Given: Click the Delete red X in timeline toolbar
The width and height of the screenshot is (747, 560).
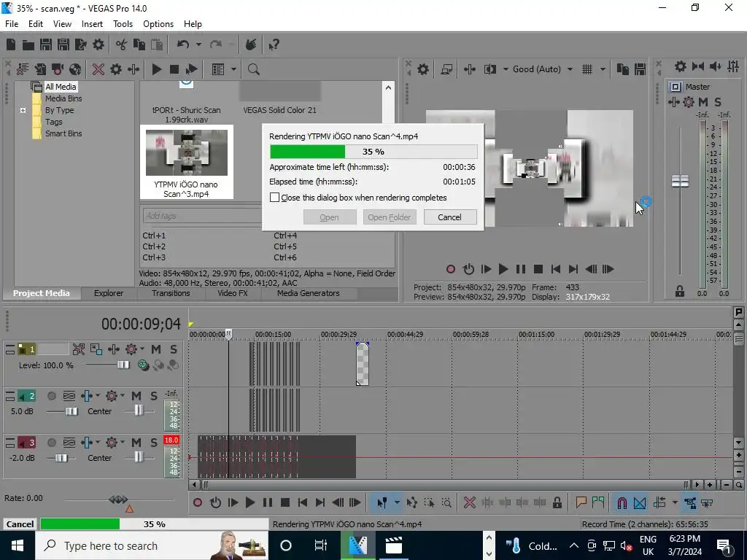Looking at the screenshot, I should tap(469, 502).
